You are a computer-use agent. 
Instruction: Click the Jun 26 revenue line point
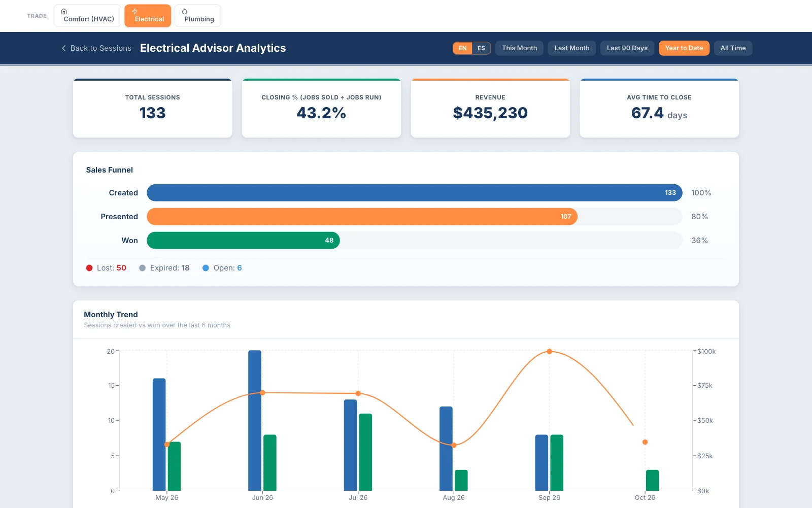pos(262,393)
